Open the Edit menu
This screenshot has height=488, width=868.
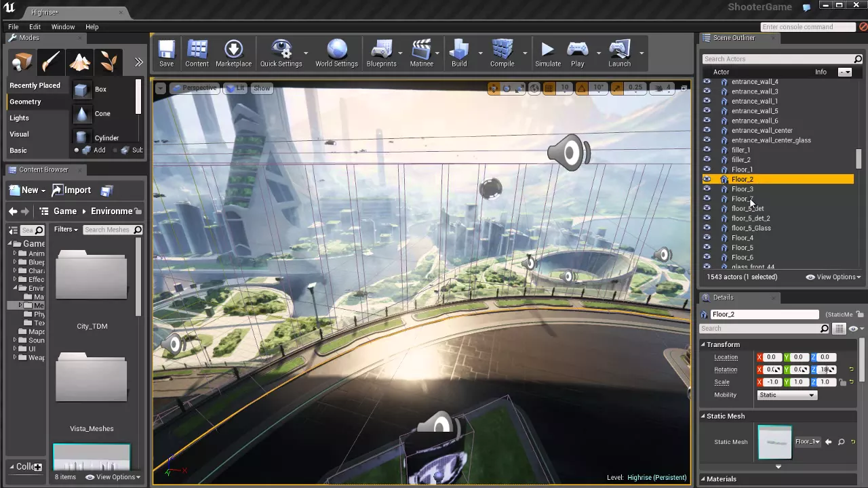(x=35, y=27)
